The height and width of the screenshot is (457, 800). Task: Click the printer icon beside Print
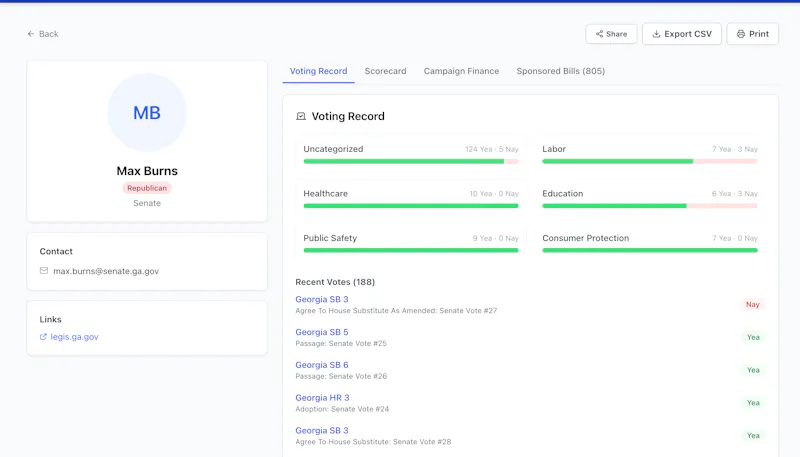pyautogui.click(x=740, y=34)
